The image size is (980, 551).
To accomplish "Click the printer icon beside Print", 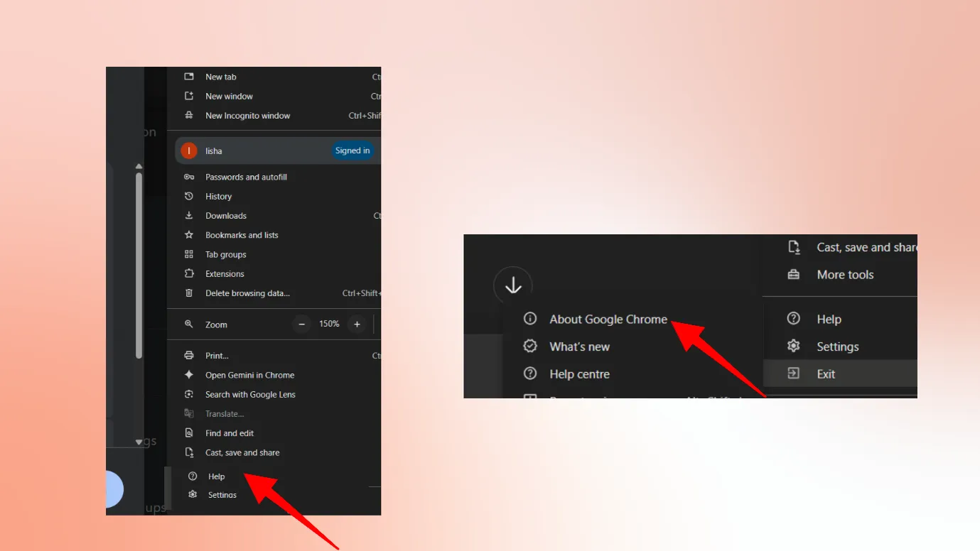I will coord(189,355).
